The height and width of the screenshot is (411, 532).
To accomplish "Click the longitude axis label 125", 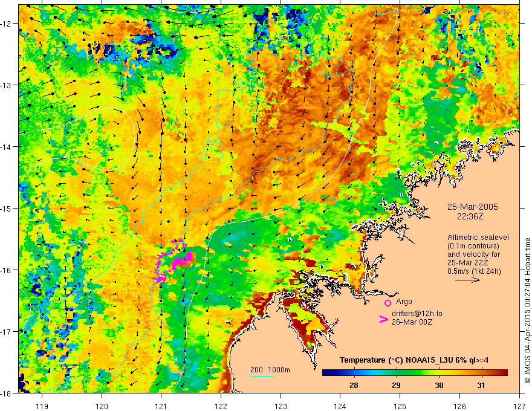I will [400, 406].
